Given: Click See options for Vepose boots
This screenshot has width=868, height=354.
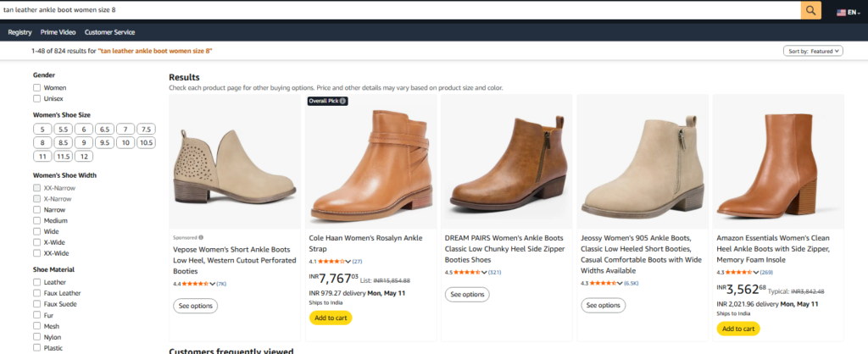Looking at the screenshot, I should click(196, 306).
